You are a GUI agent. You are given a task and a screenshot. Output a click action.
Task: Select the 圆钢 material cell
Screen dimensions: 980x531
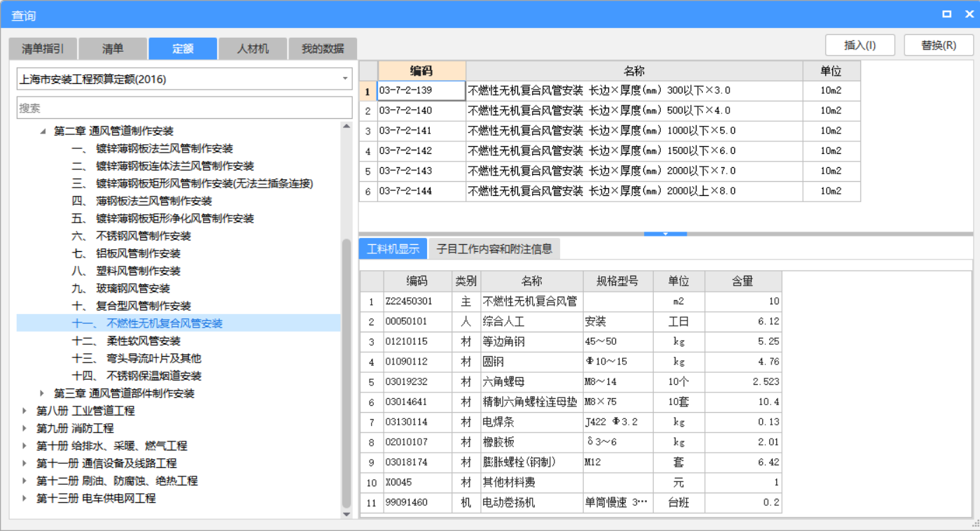tap(531, 362)
